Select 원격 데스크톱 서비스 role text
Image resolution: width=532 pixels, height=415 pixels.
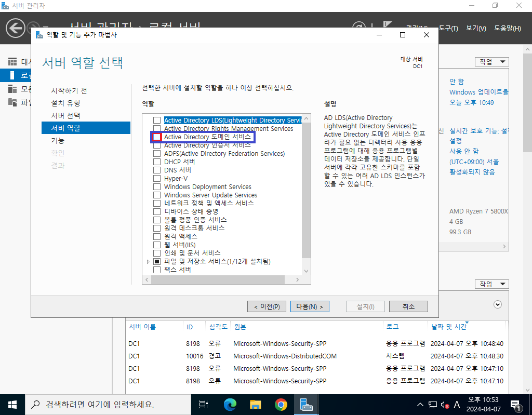(x=194, y=228)
